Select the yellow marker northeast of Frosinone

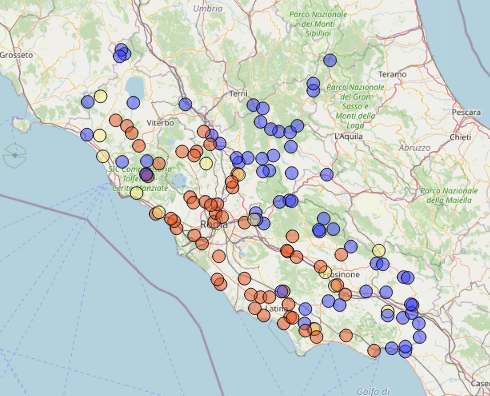(379, 250)
